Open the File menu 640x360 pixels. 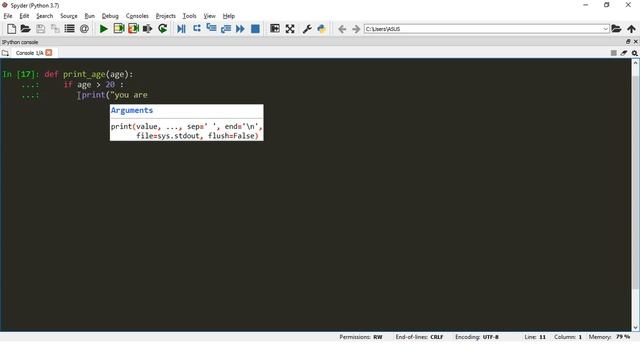8,16
